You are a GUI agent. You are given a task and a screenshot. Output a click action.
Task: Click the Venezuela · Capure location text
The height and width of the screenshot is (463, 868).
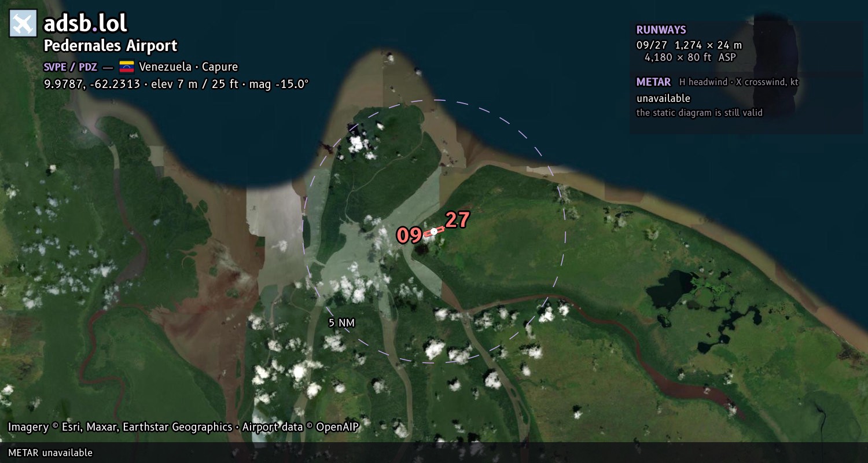189,67
